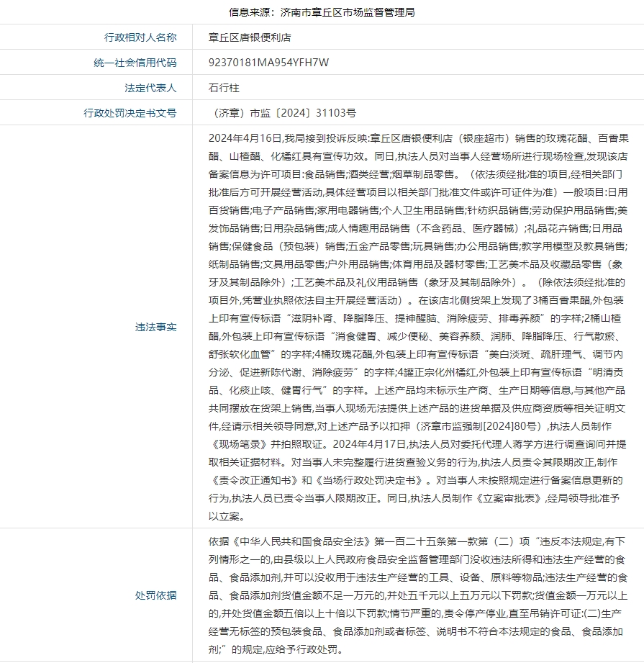644x663 pixels.
Task: Select the row label 处罚依据
Action: click(156, 595)
